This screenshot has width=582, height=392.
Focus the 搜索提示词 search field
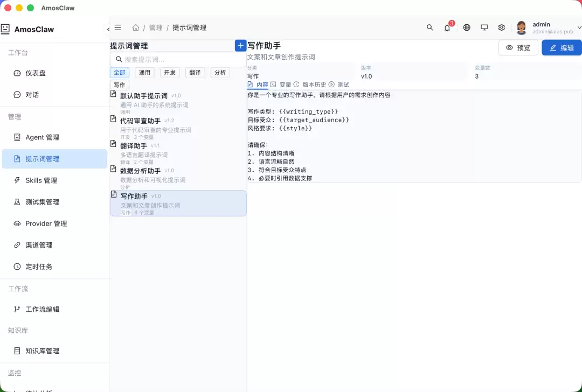[x=178, y=59]
